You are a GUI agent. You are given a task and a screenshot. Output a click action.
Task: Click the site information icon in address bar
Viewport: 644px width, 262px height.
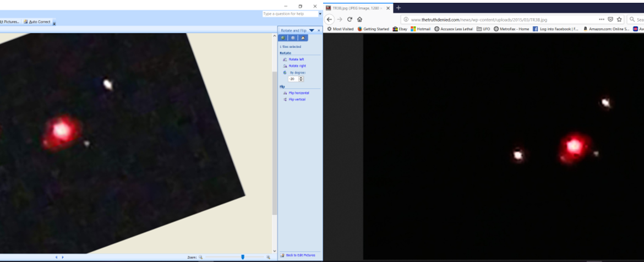(406, 19)
